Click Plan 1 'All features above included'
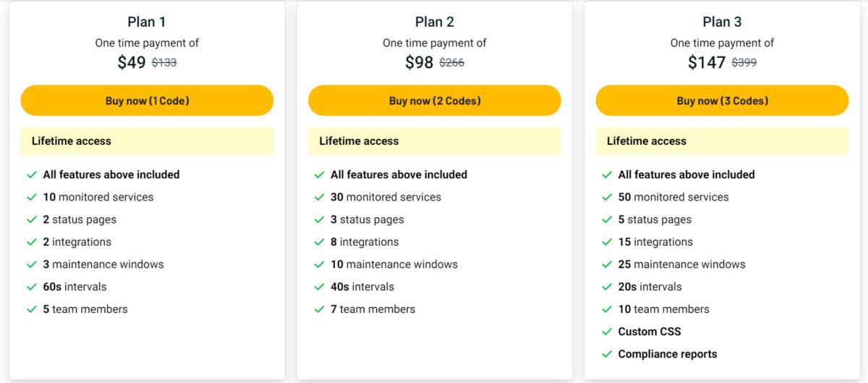This screenshot has height=383, width=868. [x=111, y=174]
